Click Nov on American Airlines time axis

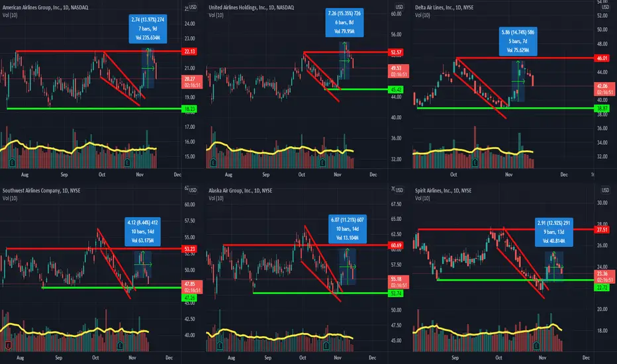[139, 174]
